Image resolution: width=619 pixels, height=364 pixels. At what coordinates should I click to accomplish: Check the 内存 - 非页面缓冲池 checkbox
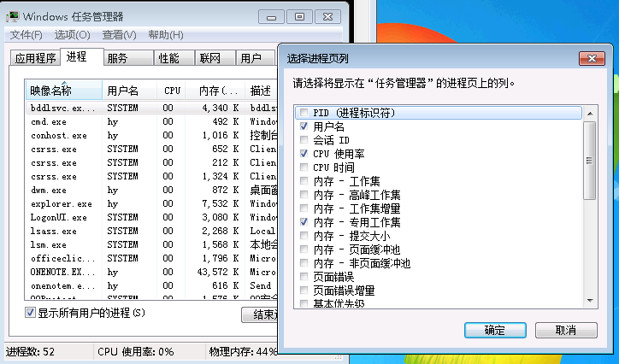(304, 263)
